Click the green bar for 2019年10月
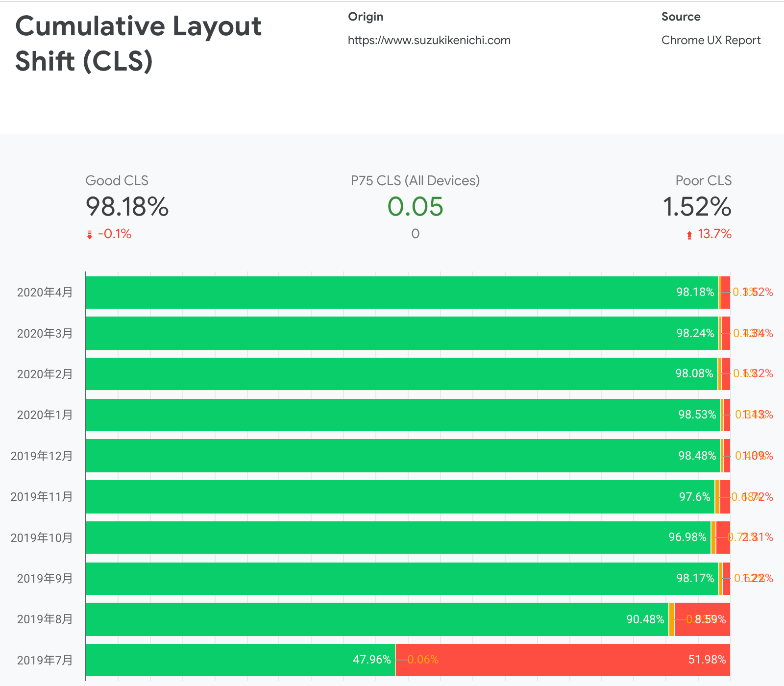This screenshot has height=686, width=784. 398,538
